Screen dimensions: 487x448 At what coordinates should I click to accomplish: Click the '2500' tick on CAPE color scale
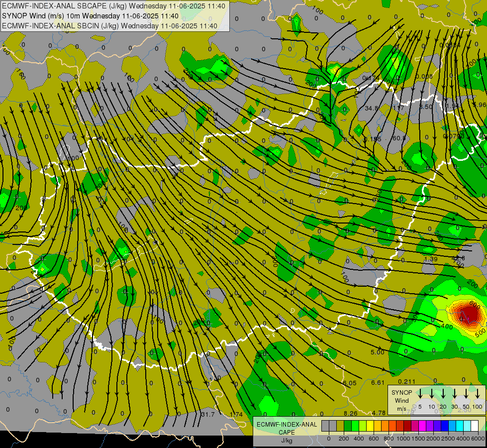[x=448, y=439]
